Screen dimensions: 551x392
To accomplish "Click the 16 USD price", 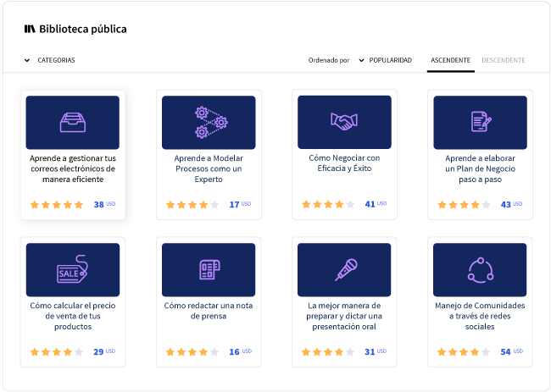I will coord(241,351).
